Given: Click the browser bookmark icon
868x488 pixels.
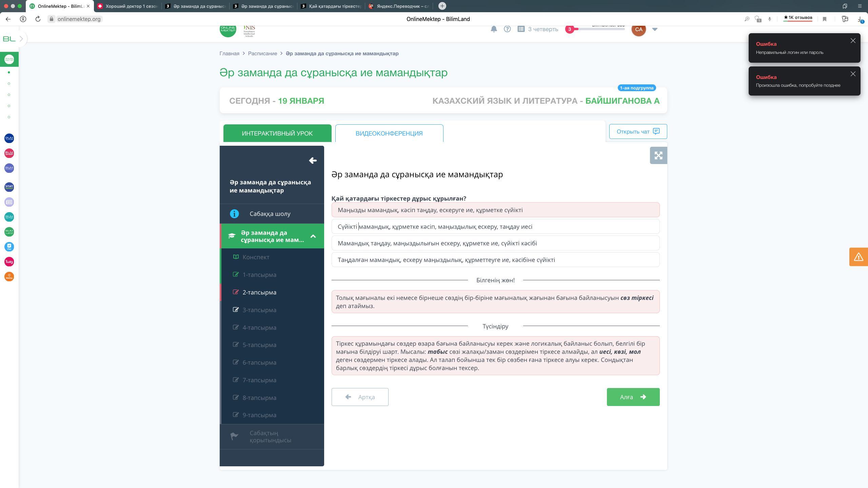Looking at the screenshot, I should [x=825, y=19].
